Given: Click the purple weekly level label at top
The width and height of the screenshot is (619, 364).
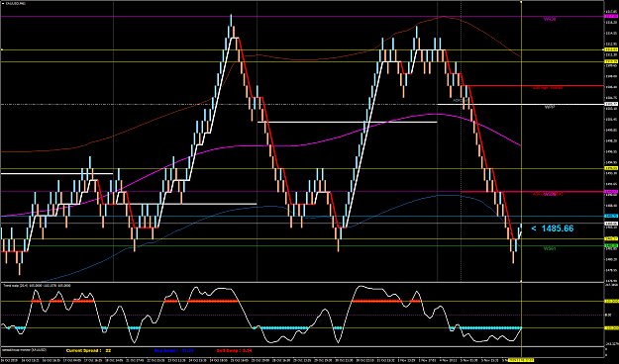Looking at the screenshot, I should click(550, 19).
